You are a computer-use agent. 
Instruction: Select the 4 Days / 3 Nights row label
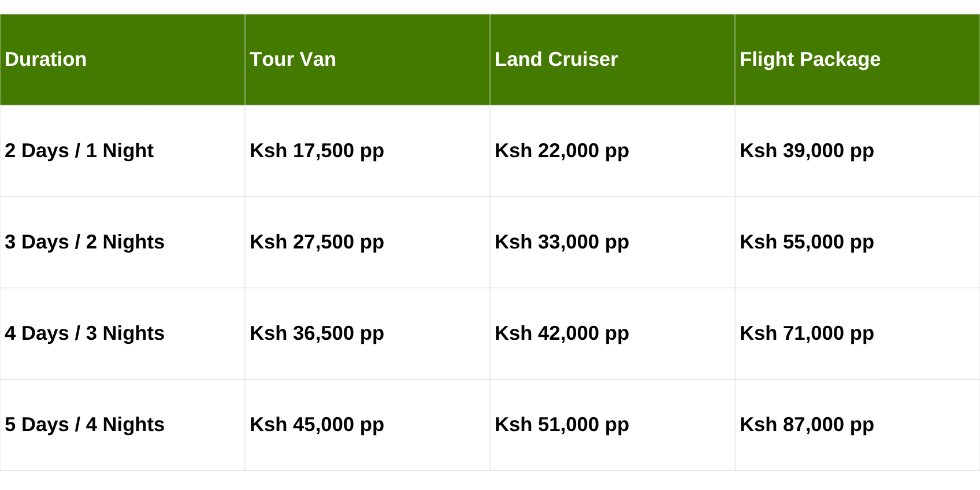(x=84, y=333)
